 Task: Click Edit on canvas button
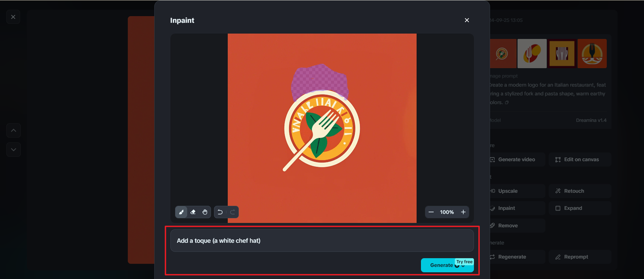click(580, 160)
